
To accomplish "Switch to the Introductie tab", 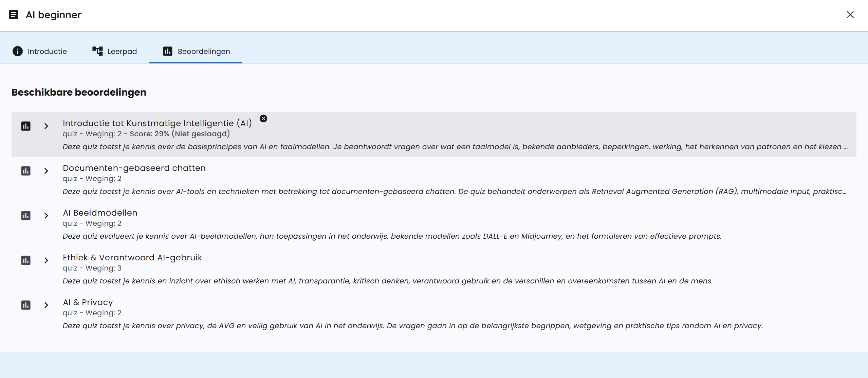I will point(47,51).
